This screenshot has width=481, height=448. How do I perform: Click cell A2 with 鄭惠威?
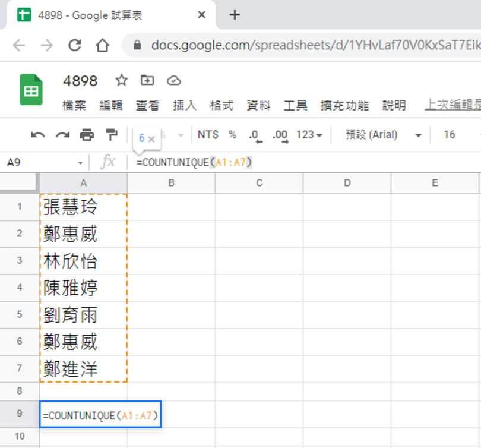84,234
